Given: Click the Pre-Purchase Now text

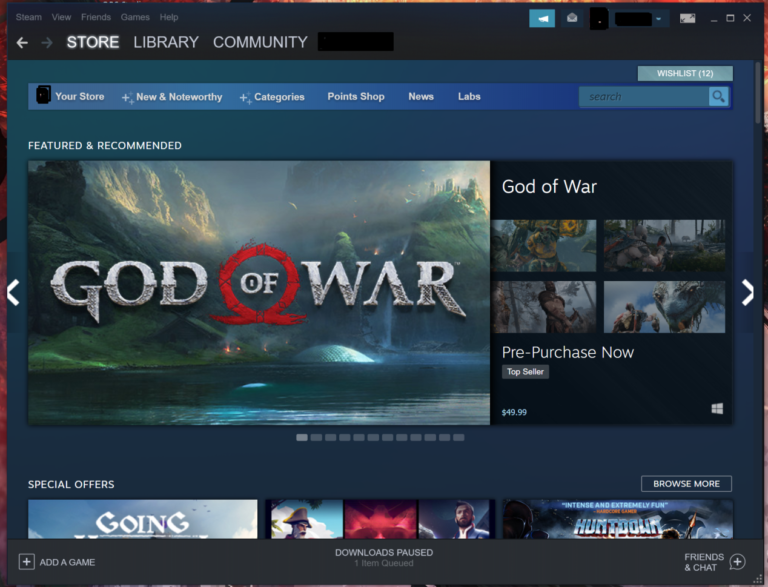Looking at the screenshot, I should [568, 352].
